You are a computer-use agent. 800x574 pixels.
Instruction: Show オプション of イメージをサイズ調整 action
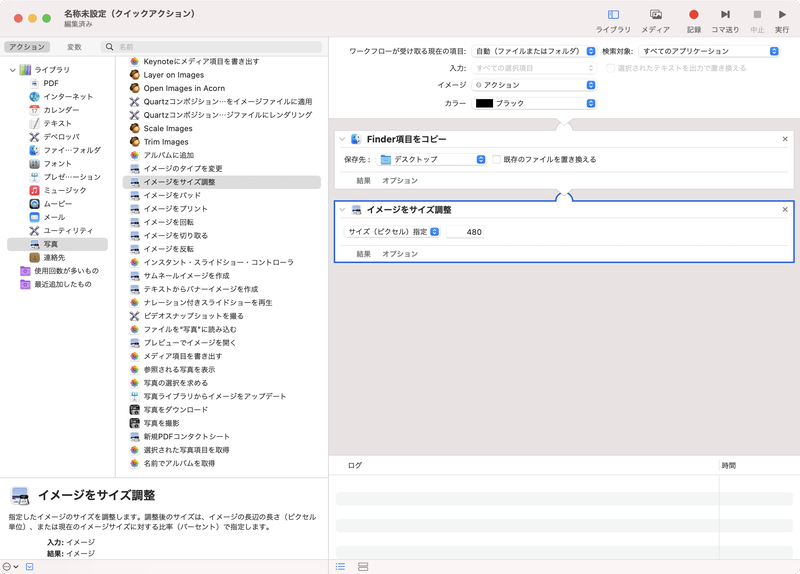click(400, 254)
